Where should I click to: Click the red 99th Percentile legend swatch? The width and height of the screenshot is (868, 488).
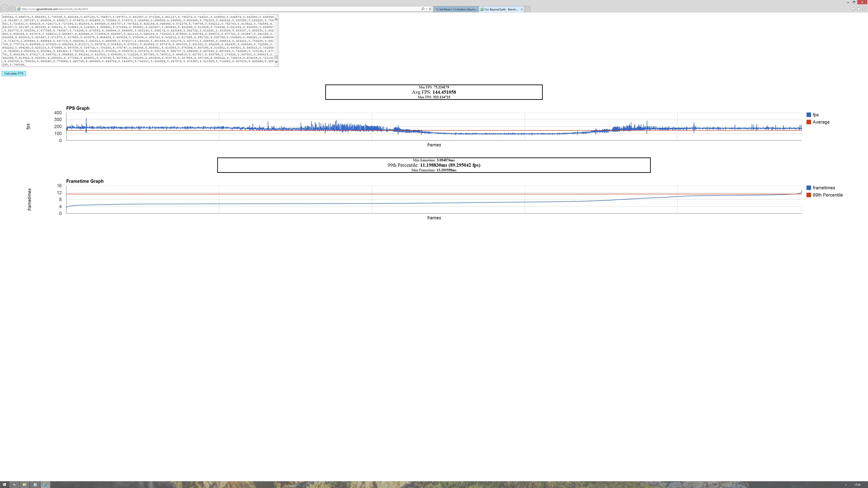(808, 195)
